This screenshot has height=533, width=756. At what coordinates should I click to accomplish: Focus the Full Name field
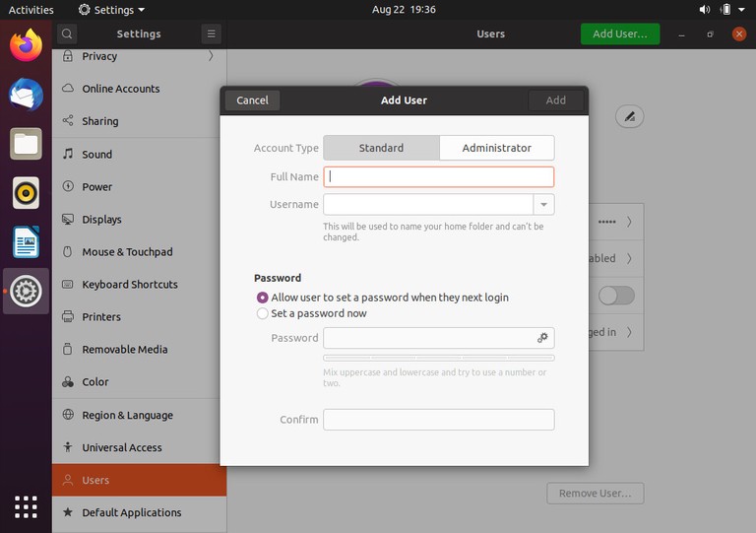point(439,176)
